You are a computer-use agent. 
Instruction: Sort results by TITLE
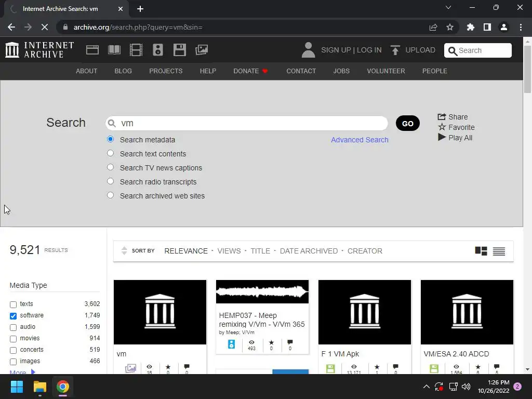point(260,251)
